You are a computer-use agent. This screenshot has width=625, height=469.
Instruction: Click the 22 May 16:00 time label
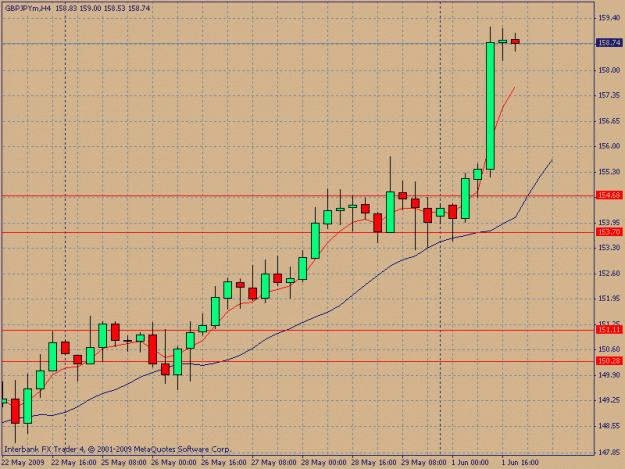point(74,463)
